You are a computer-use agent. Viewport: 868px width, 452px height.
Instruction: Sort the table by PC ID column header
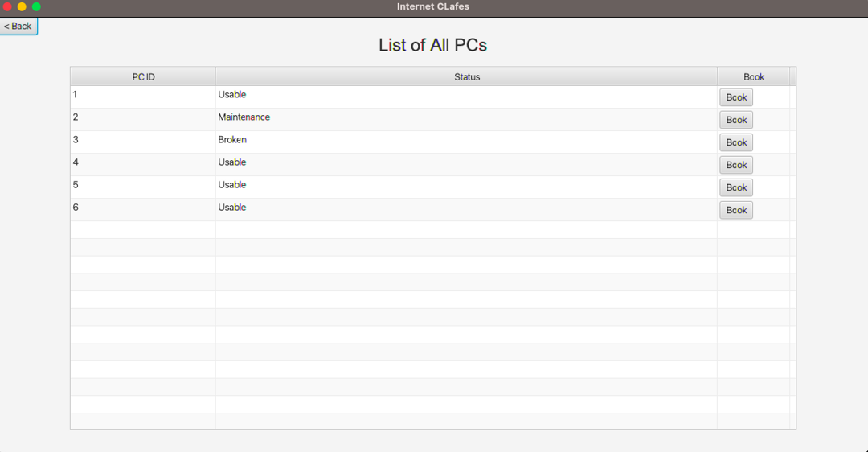[x=143, y=77]
